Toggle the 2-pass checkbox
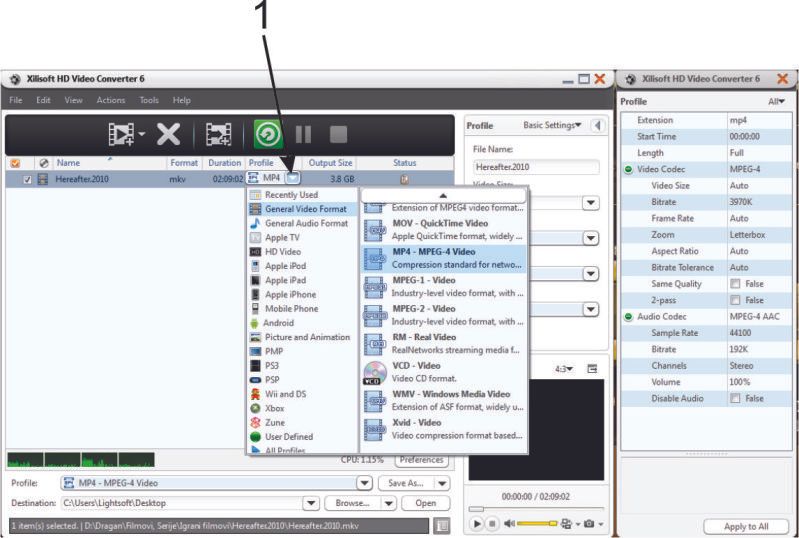799x538 pixels. tap(735, 300)
